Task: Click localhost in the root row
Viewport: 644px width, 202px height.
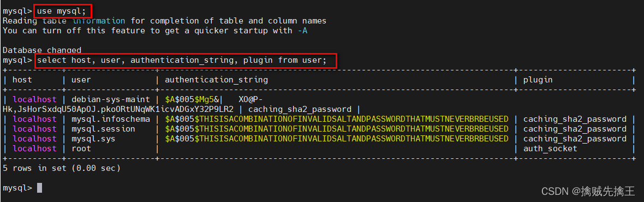Action: pyautogui.click(x=34, y=148)
